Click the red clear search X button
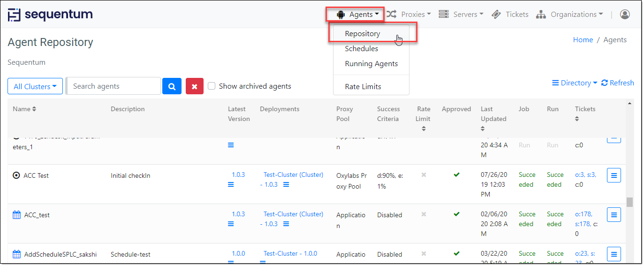 pyautogui.click(x=194, y=86)
